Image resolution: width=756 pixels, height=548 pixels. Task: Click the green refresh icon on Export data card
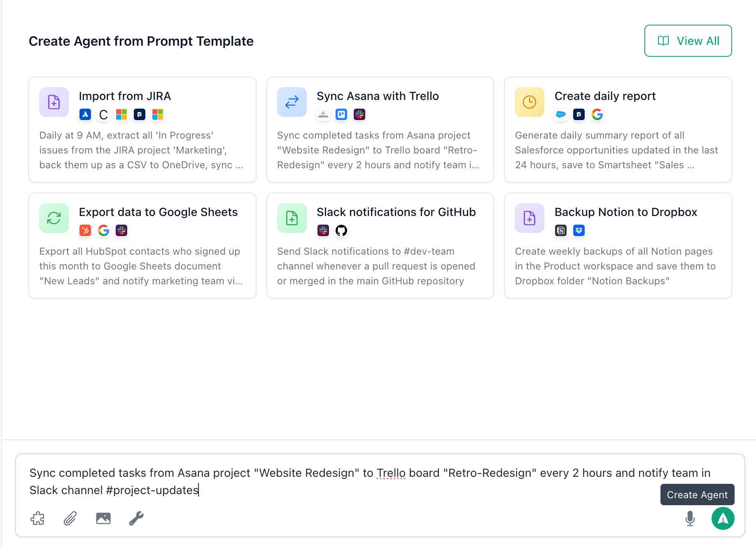click(x=54, y=218)
